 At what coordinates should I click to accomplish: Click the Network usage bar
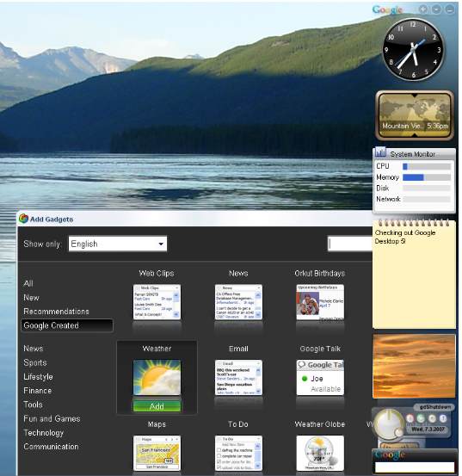coord(427,199)
